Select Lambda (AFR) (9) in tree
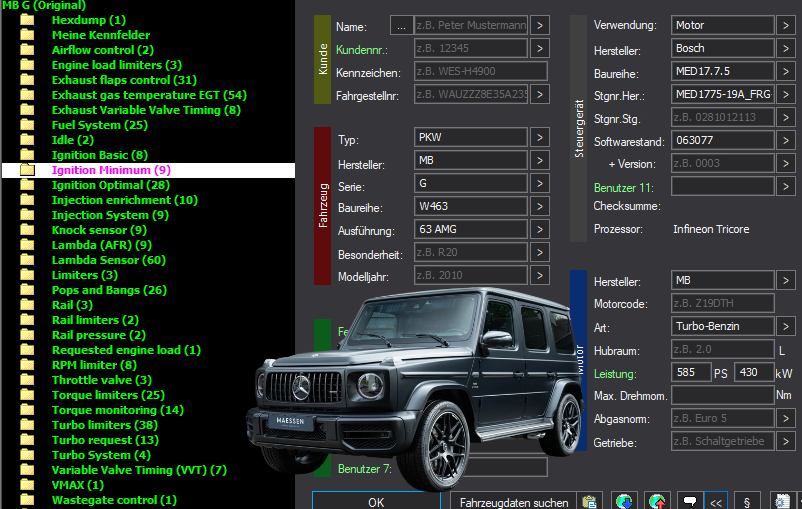Screen dimensions: 802x509 coord(102,245)
